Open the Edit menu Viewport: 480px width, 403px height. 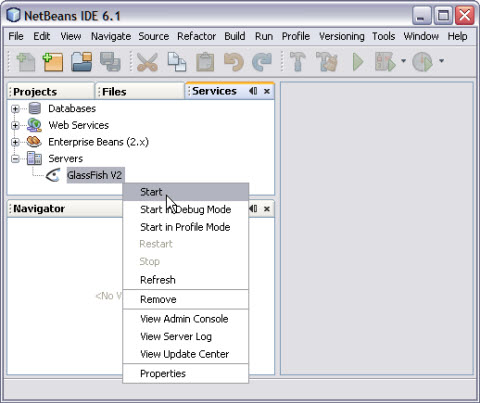click(42, 36)
